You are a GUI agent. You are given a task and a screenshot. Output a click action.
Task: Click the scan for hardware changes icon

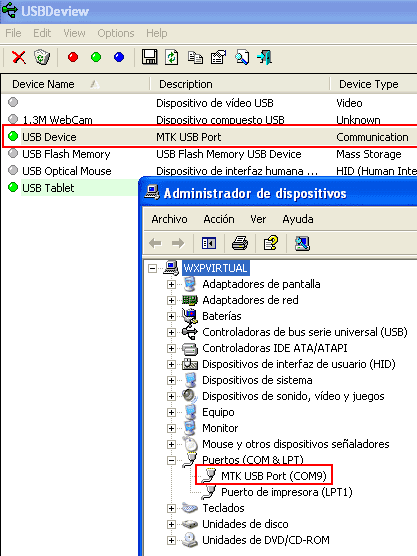click(302, 243)
